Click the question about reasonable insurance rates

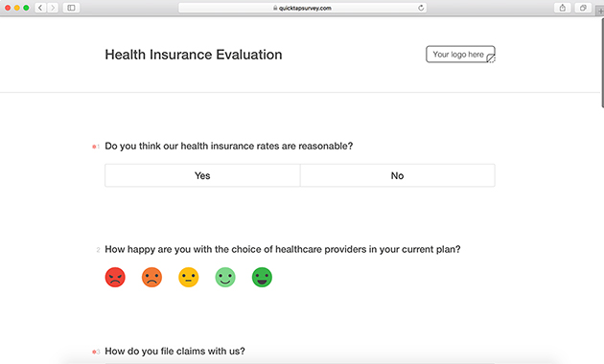(x=229, y=147)
